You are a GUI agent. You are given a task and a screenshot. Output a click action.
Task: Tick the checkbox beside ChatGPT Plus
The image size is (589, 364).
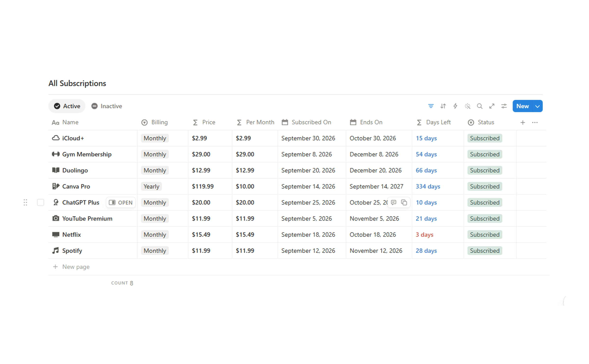pos(40,202)
